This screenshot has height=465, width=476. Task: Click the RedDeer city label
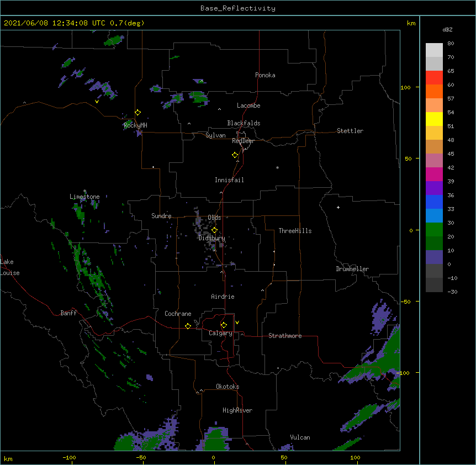click(x=243, y=141)
